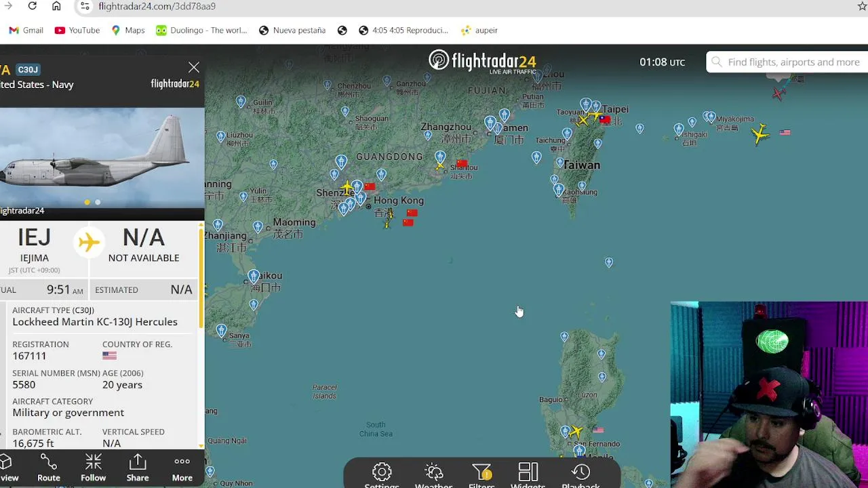Click the Guilin airport pin

coord(241,102)
